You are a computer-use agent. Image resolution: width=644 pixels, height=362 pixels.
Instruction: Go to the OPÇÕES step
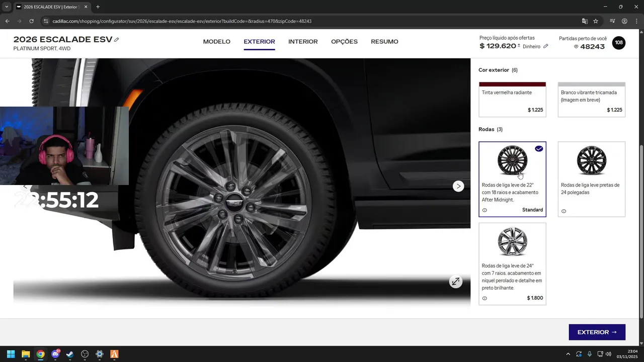[x=344, y=42]
